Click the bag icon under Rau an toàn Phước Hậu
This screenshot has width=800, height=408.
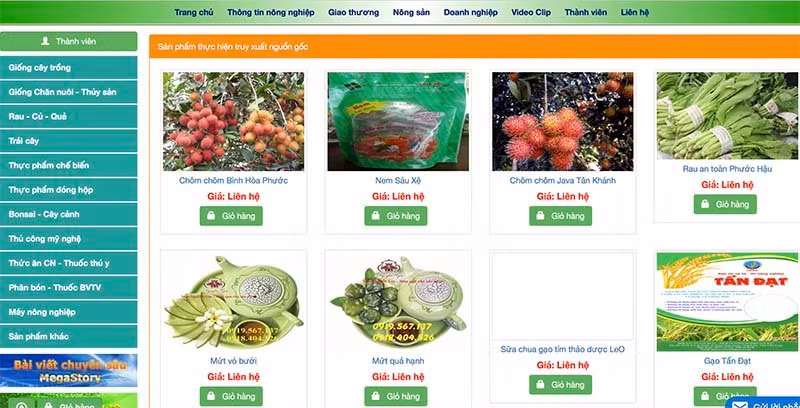pyautogui.click(x=705, y=204)
